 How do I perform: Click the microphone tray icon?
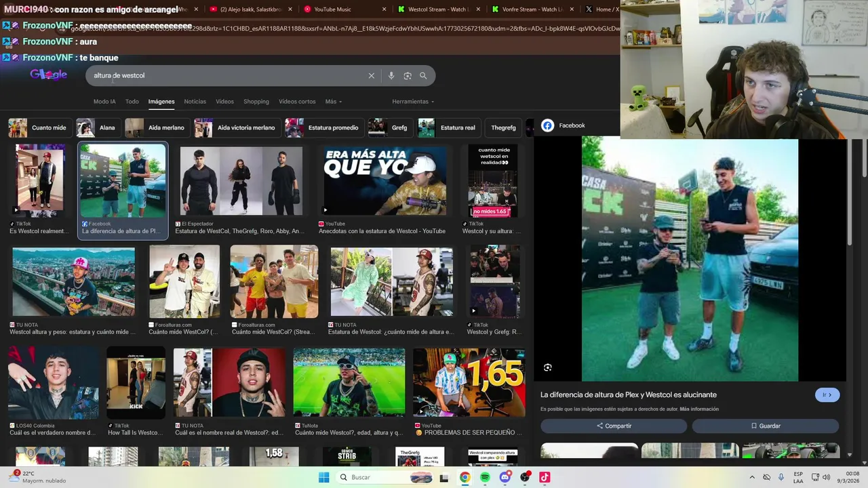(x=781, y=477)
